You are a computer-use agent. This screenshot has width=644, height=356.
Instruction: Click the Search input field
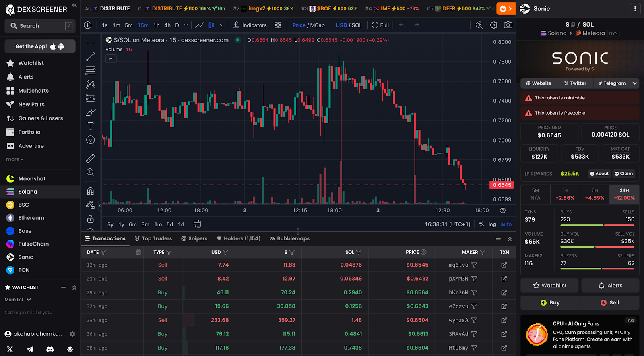[40, 26]
